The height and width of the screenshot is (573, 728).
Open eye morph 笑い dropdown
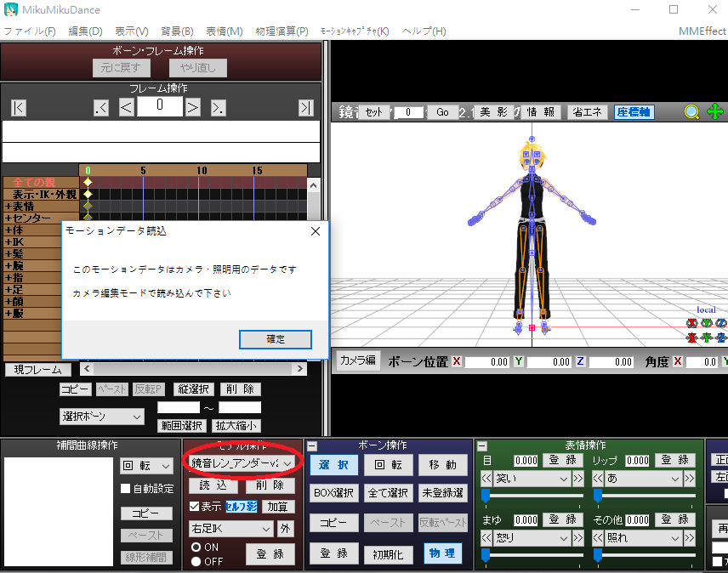pos(532,479)
